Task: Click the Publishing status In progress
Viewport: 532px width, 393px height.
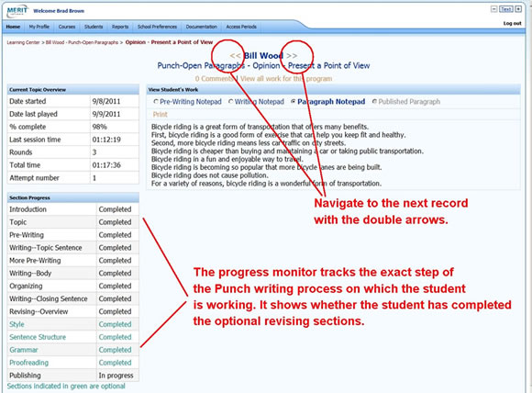Action: point(116,376)
